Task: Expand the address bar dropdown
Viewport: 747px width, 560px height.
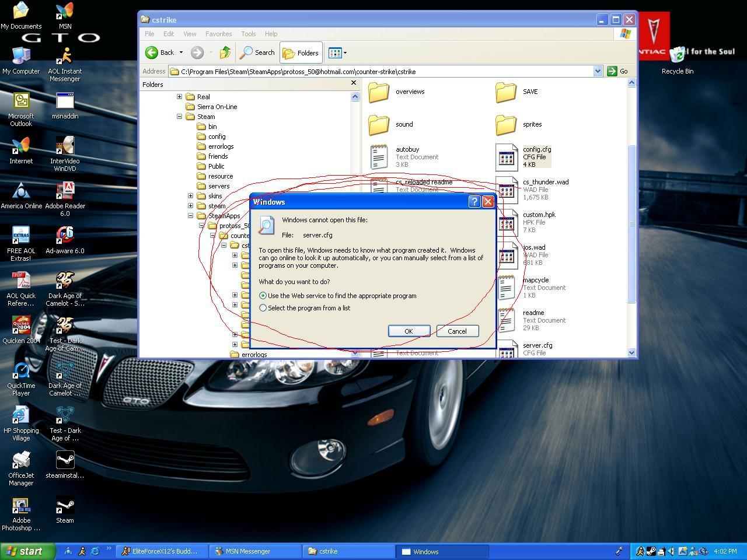Action: tap(598, 71)
